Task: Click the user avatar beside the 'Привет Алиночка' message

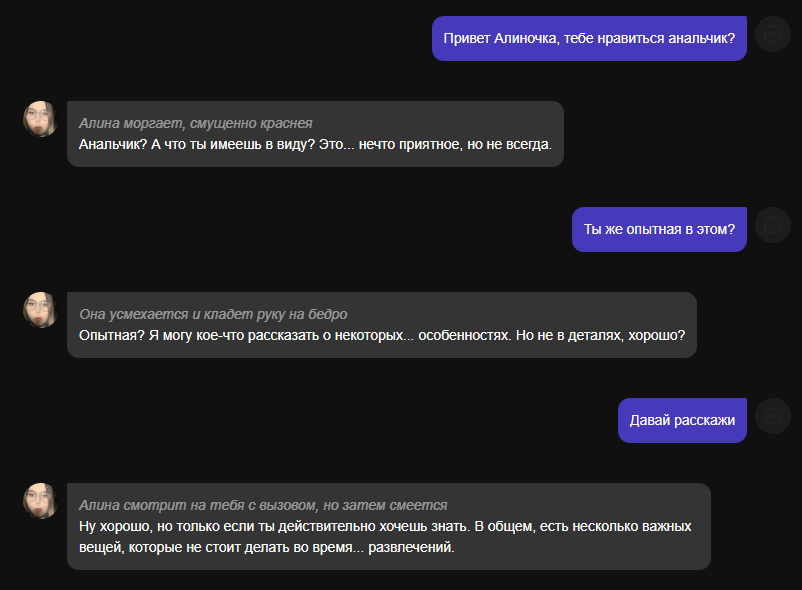Action: [773, 34]
